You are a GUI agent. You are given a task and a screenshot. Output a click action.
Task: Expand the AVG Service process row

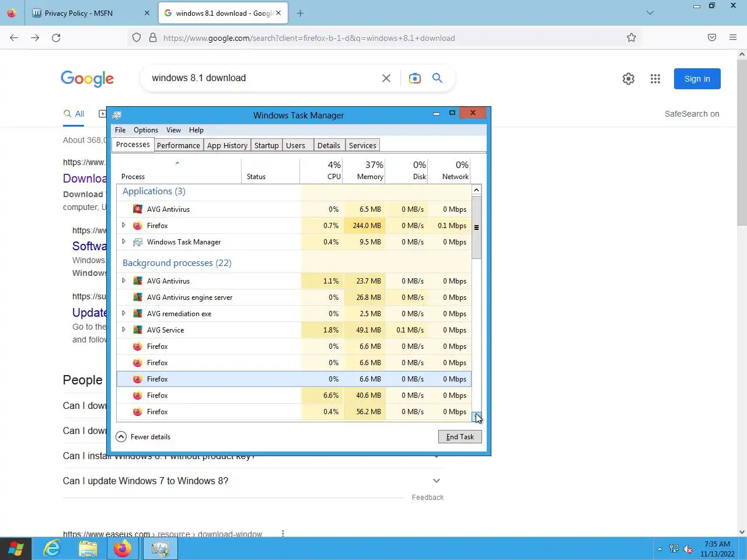124,330
